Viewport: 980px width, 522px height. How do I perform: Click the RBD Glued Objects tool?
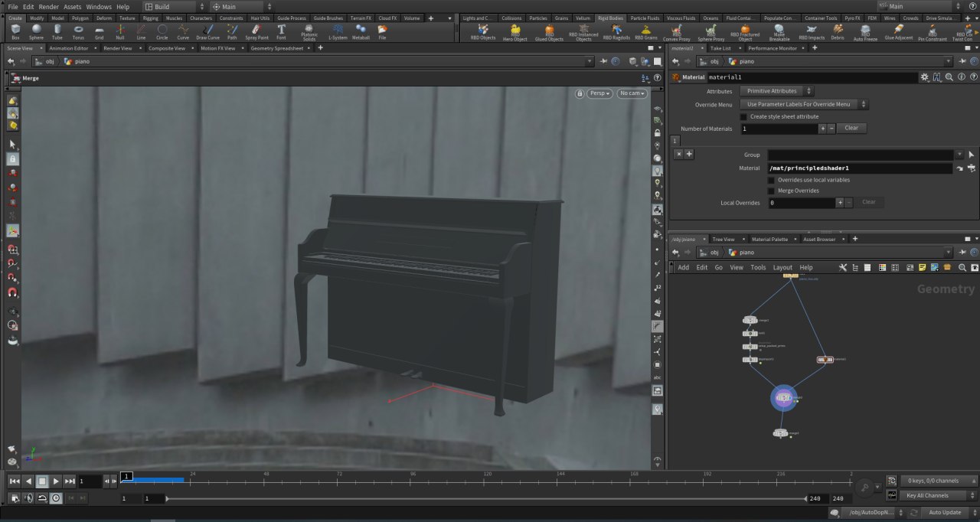tap(549, 32)
